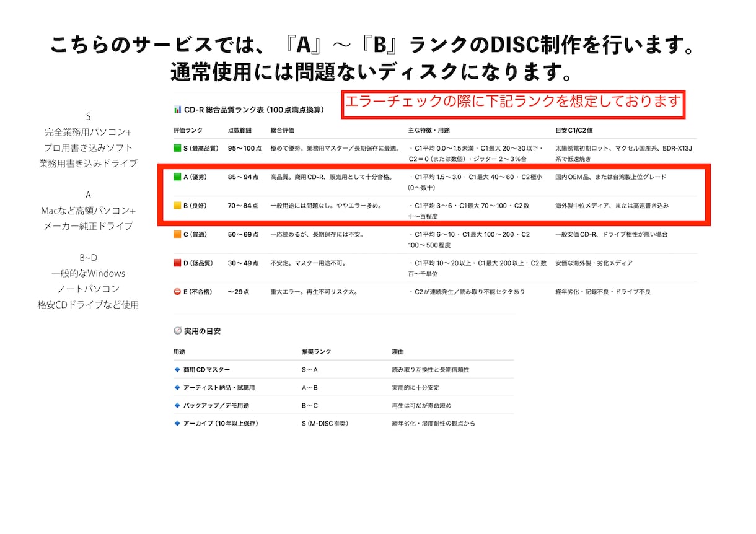Image resolution: width=756 pixels, height=534 pixels.
Task: Click the red square icon for D (低品質)
Action: click(x=177, y=263)
